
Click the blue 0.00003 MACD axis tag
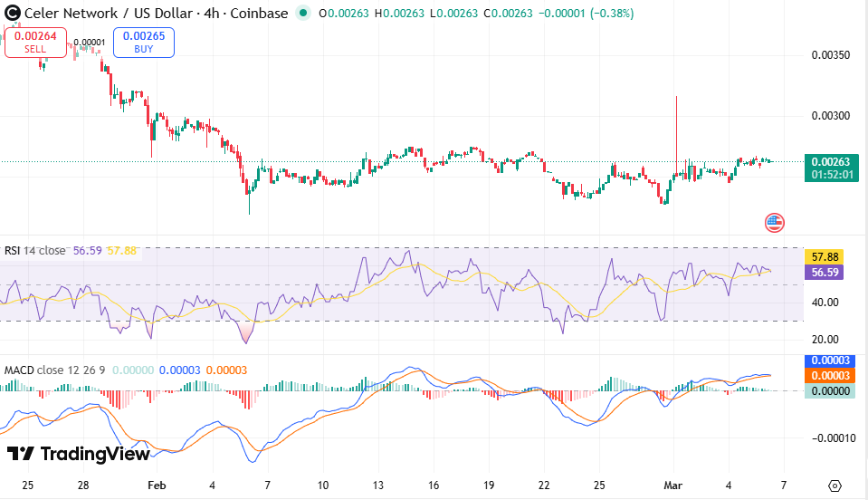(830, 361)
